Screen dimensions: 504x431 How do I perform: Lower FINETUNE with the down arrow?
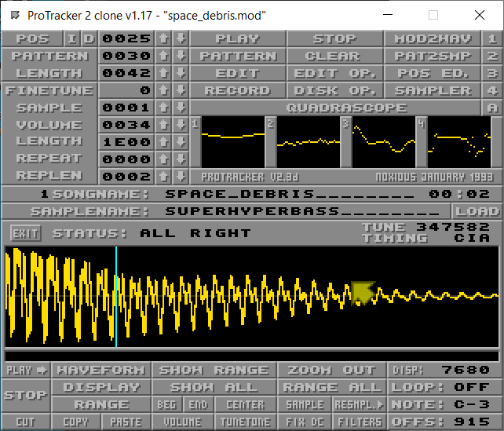(181, 90)
